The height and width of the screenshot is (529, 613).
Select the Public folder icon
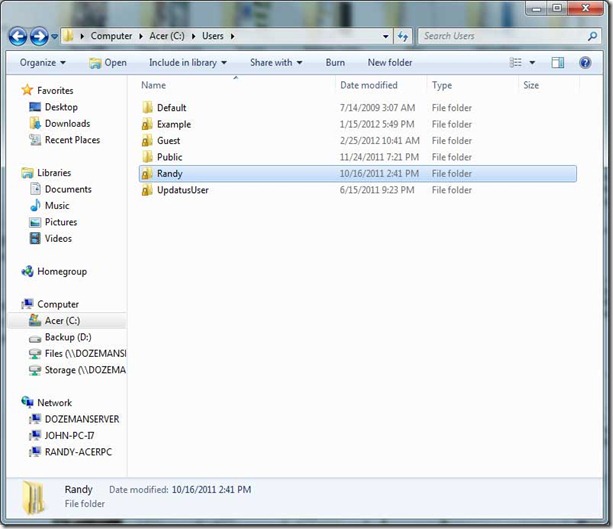[147, 157]
